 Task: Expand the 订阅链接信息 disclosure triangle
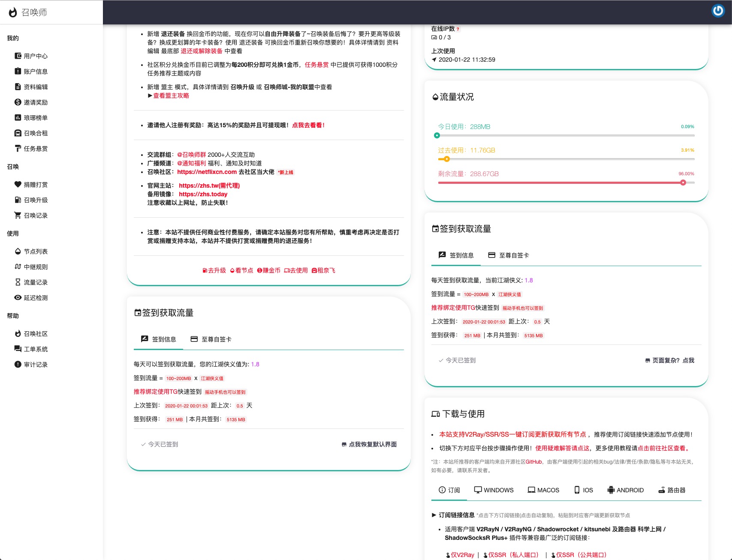click(434, 515)
